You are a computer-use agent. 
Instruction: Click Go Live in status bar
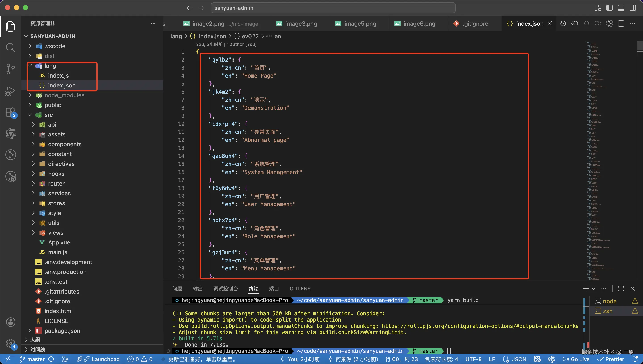click(x=576, y=359)
